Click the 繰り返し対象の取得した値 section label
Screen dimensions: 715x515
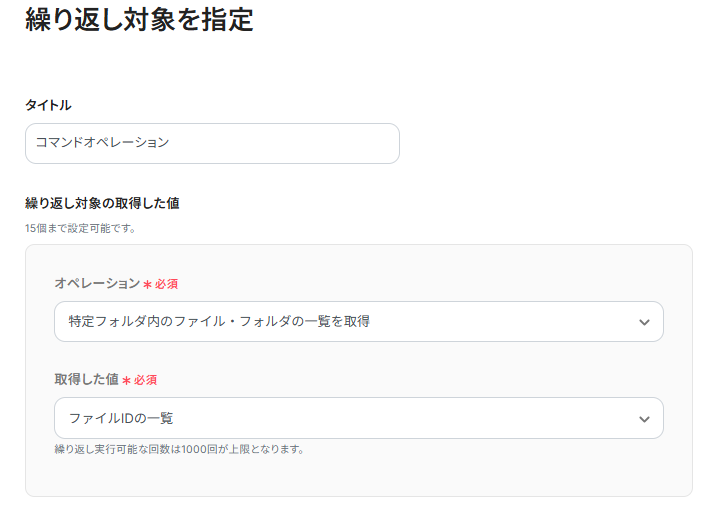102,203
